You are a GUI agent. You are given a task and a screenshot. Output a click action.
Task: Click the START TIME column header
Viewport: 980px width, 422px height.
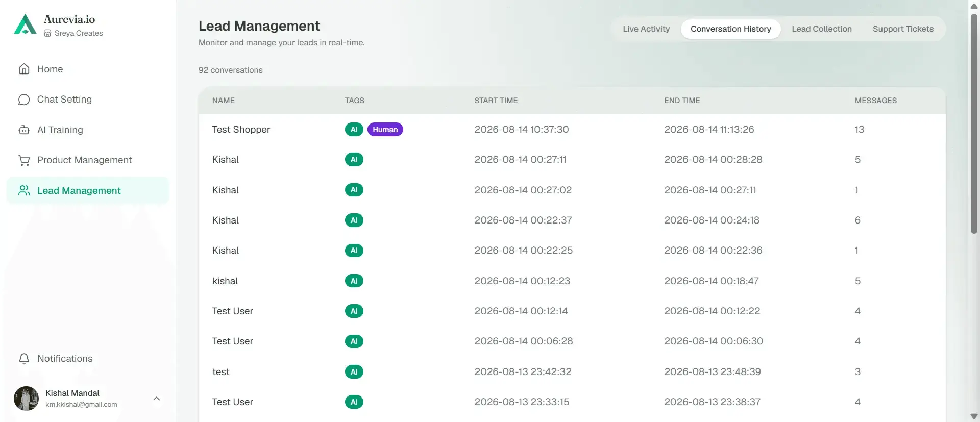point(496,101)
